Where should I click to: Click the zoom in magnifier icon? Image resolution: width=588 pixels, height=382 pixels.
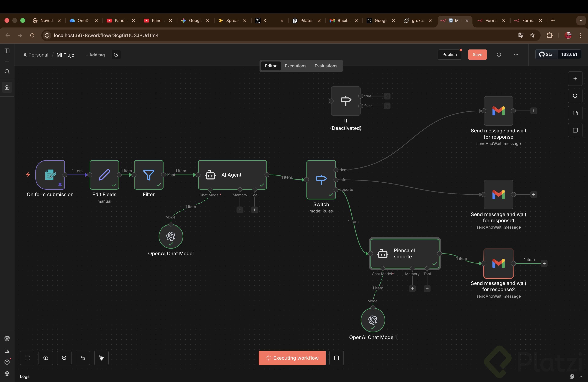[x=46, y=358]
